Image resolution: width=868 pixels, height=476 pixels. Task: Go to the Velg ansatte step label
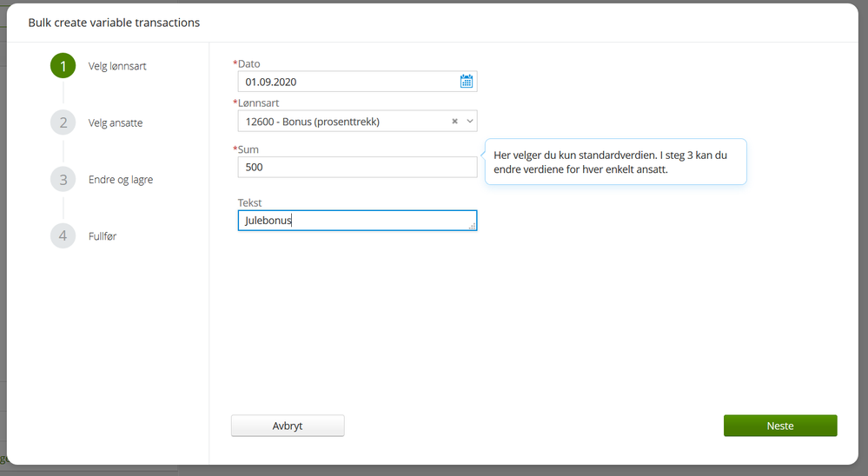pyautogui.click(x=116, y=123)
